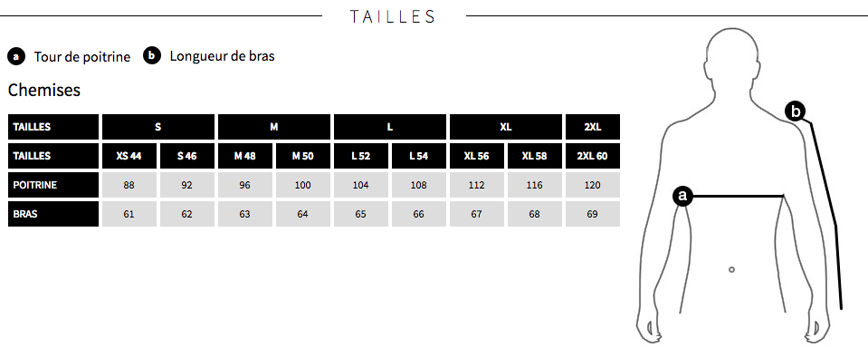Click chest value 104 for L 52
This screenshot has width=868, height=358.
(360, 185)
